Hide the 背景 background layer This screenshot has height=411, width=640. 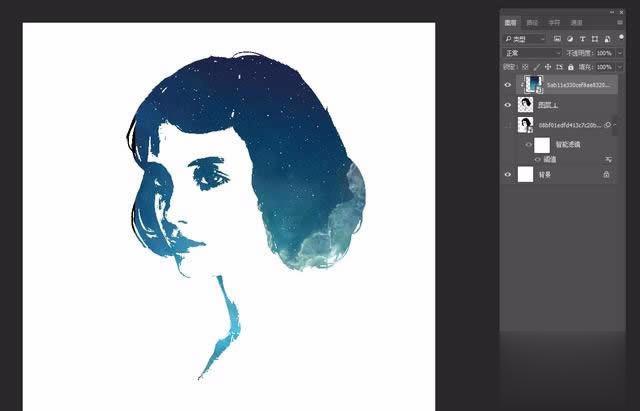508,174
